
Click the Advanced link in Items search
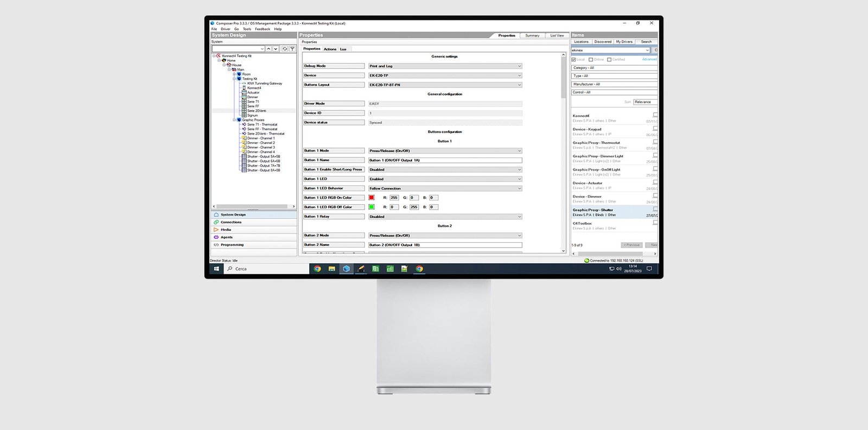tap(649, 59)
